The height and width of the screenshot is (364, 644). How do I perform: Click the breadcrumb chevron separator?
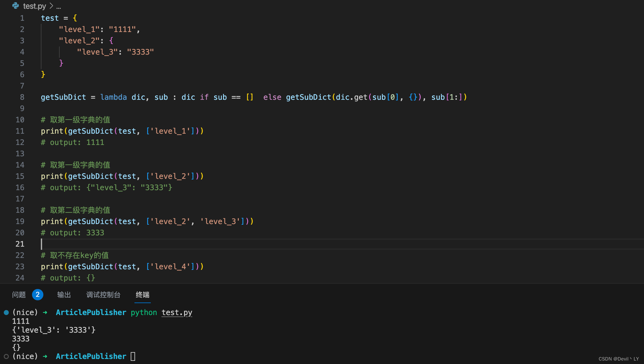tap(51, 6)
